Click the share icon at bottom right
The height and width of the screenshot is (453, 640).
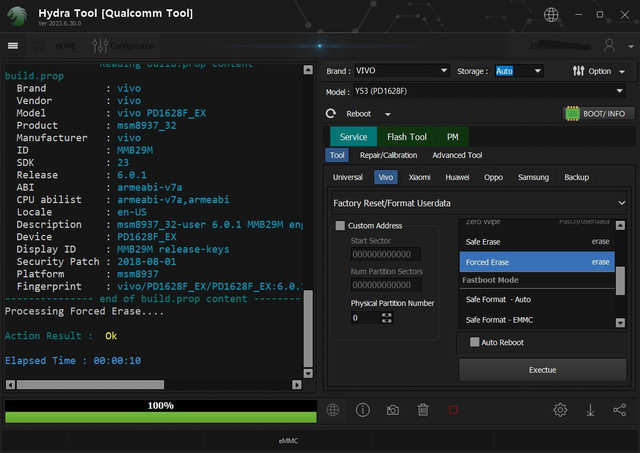[x=619, y=410]
